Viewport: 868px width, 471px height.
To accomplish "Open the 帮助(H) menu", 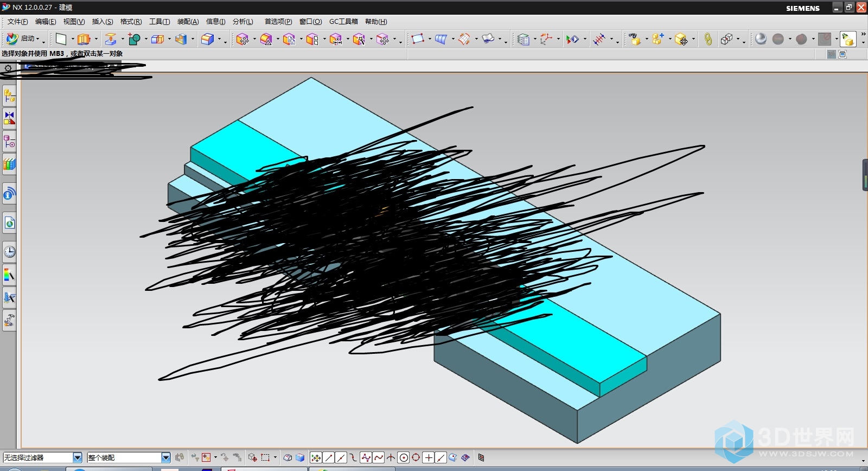I will click(376, 22).
